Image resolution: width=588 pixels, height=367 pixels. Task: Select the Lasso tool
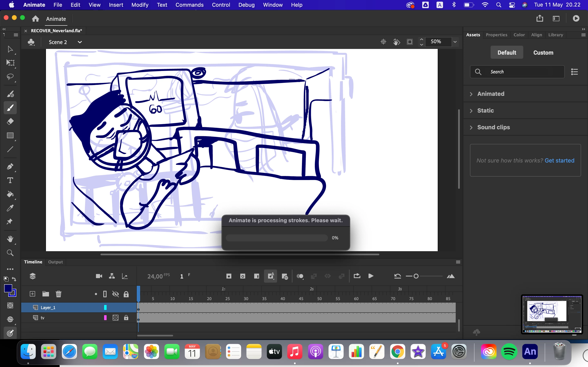10,77
